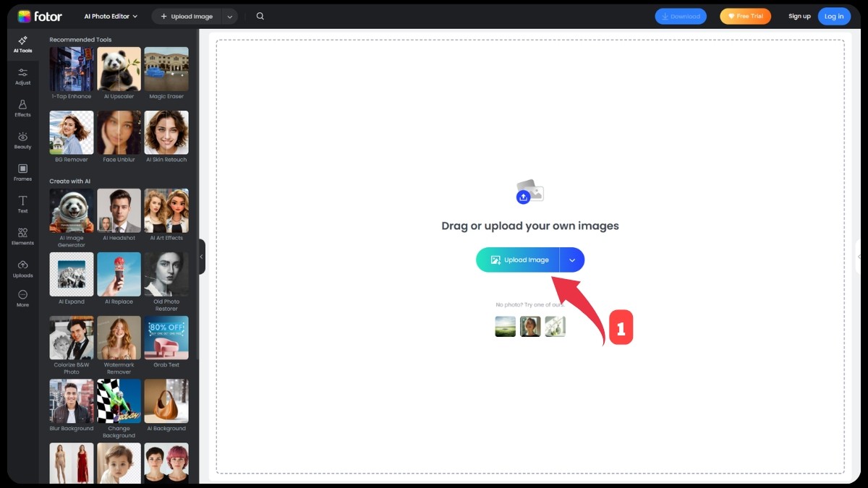Click the search magnifier icon
The height and width of the screenshot is (488, 868).
point(260,16)
